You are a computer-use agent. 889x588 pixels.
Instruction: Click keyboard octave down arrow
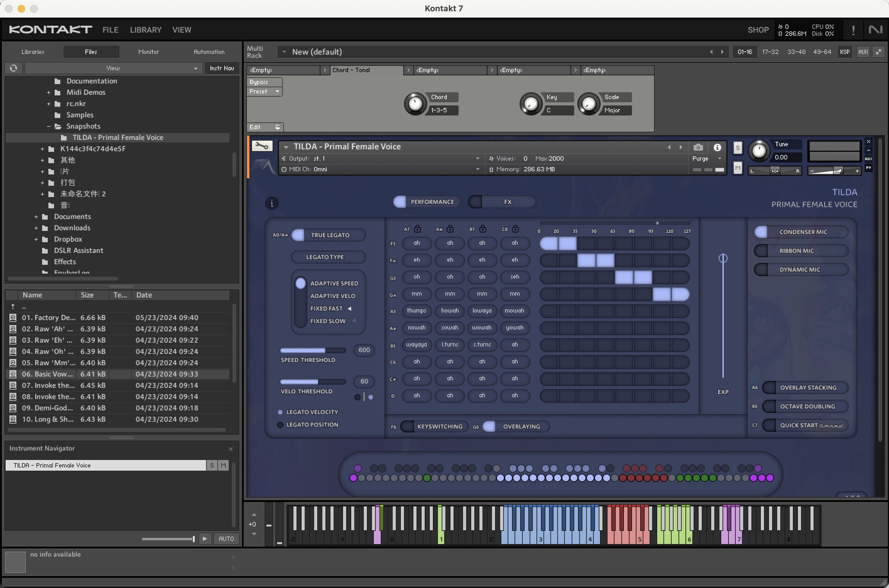pyautogui.click(x=254, y=534)
